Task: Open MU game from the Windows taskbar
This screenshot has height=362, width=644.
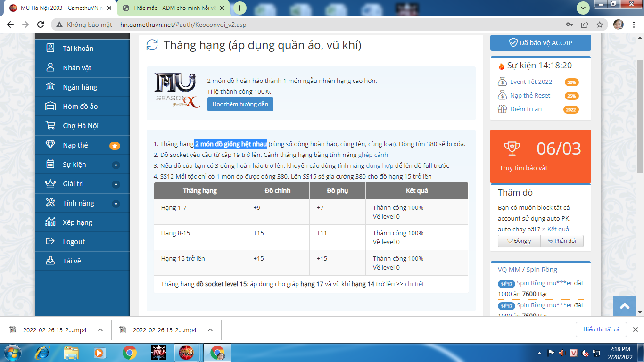Action: click(x=158, y=352)
